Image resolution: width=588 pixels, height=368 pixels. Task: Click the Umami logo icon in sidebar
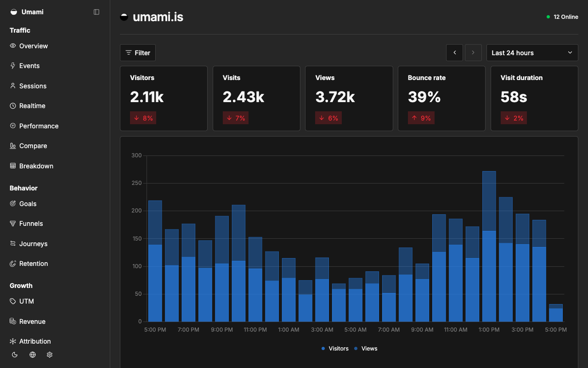pyautogui.click(x=14, y=12)
